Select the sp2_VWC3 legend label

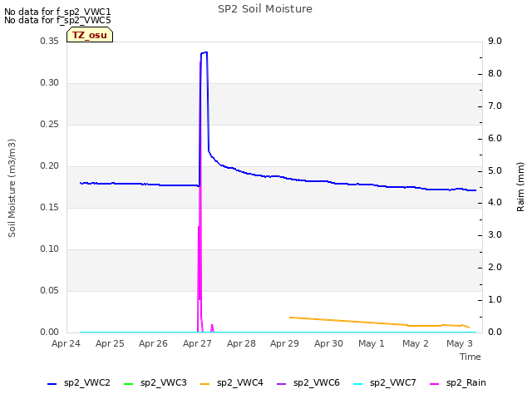click(x=164, y=382)
